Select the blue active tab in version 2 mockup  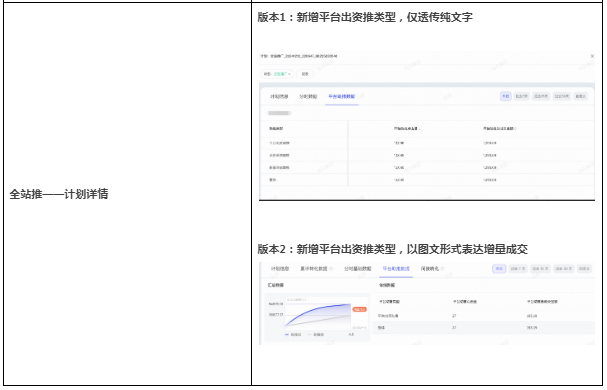pos(396,268)
